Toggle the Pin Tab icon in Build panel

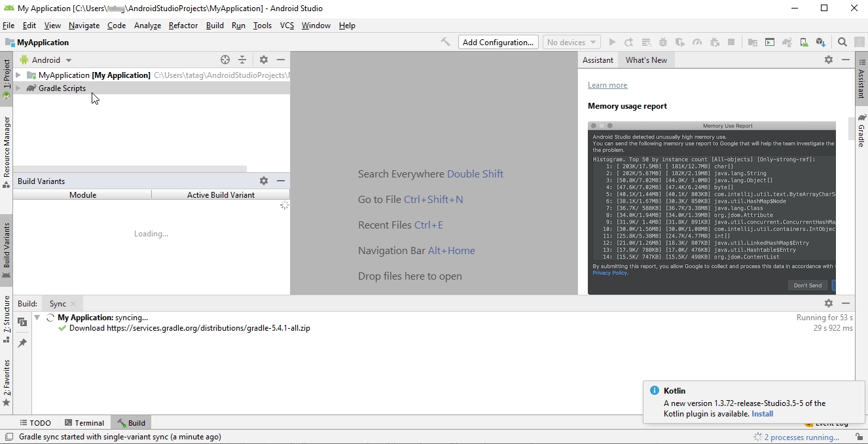tap(22, 342)
